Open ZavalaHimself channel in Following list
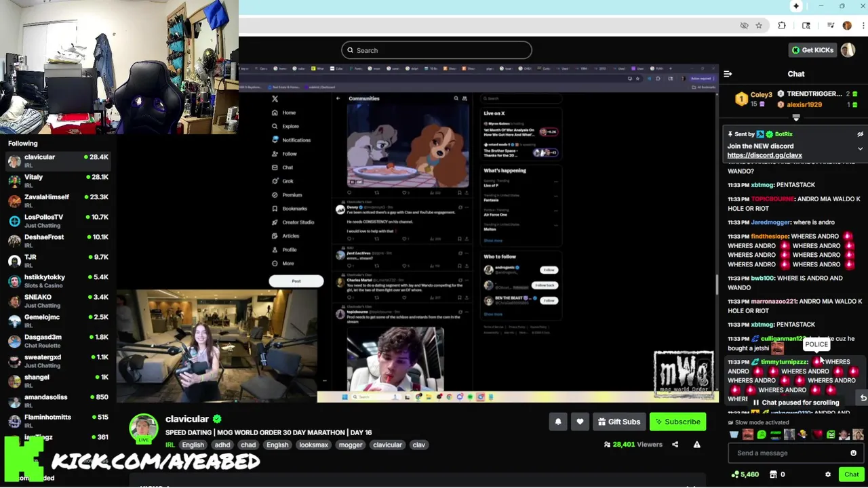The image size is (868, 488). pos(58,201)
